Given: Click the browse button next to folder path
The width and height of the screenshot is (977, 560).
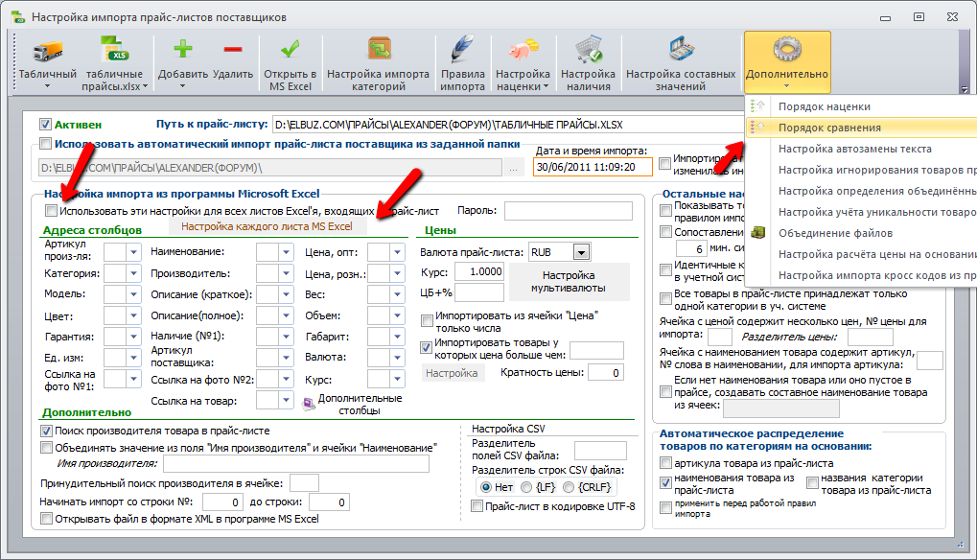Looking at the screenshot, I should pyautogui.click(x=513, y=168).
